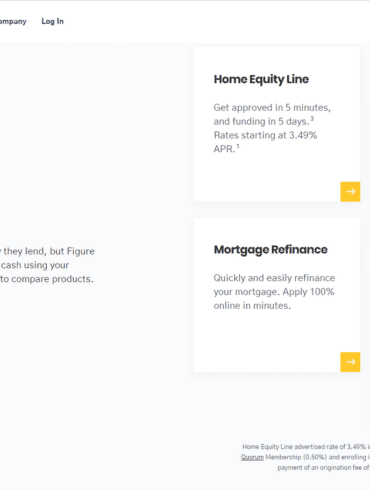Image resolution: width=370 pixels, height=490 pixels.
Task: Click the "online in minutes." text
Action: [252, 306]
